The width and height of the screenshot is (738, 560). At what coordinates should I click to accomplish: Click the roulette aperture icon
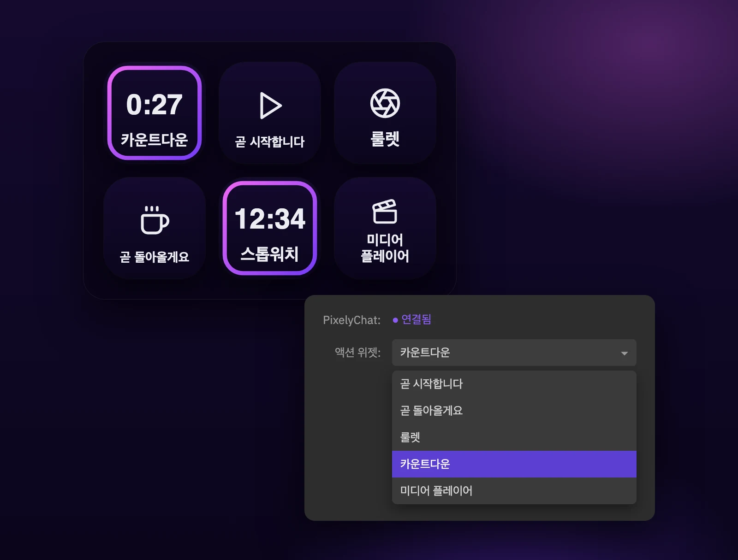tap(385, 103)
